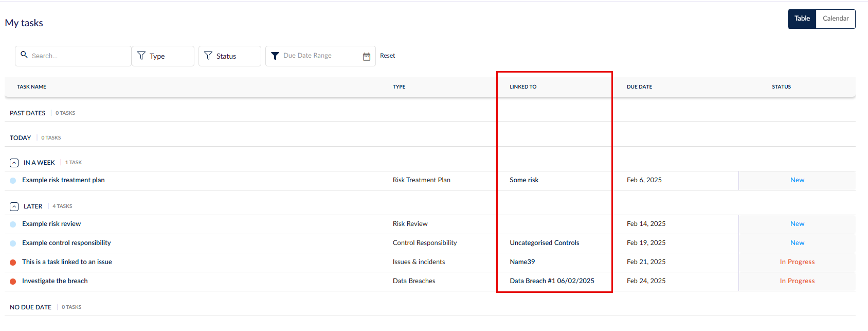Sort by the Status column header
The width and height of the screenshot is (868, 331).
click(x=781, y=87)
